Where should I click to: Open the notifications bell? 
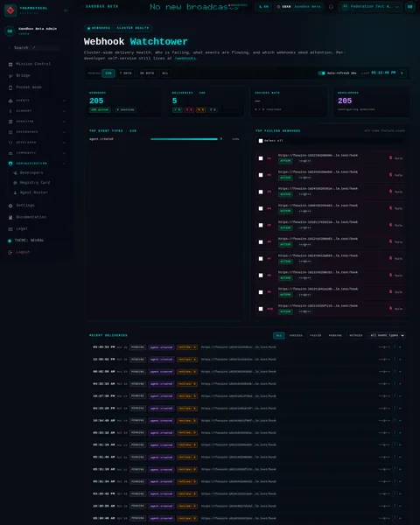coord(331,7)
